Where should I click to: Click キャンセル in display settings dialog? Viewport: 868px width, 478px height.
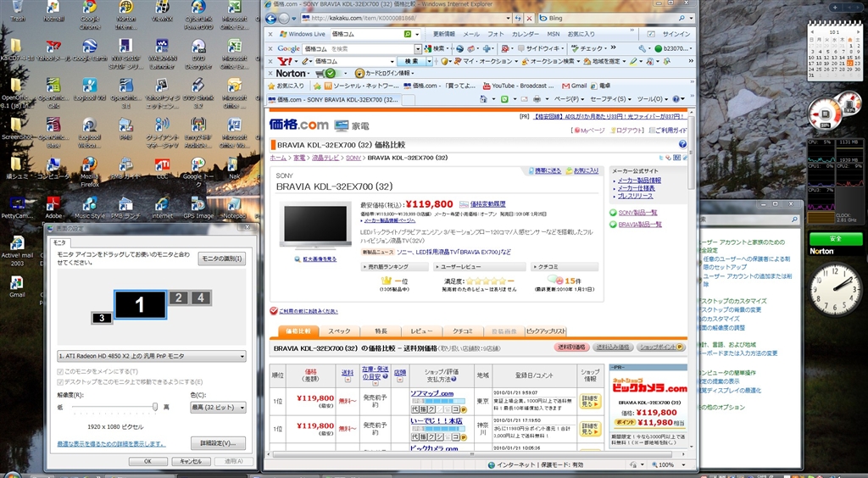[x=191, y=461]
